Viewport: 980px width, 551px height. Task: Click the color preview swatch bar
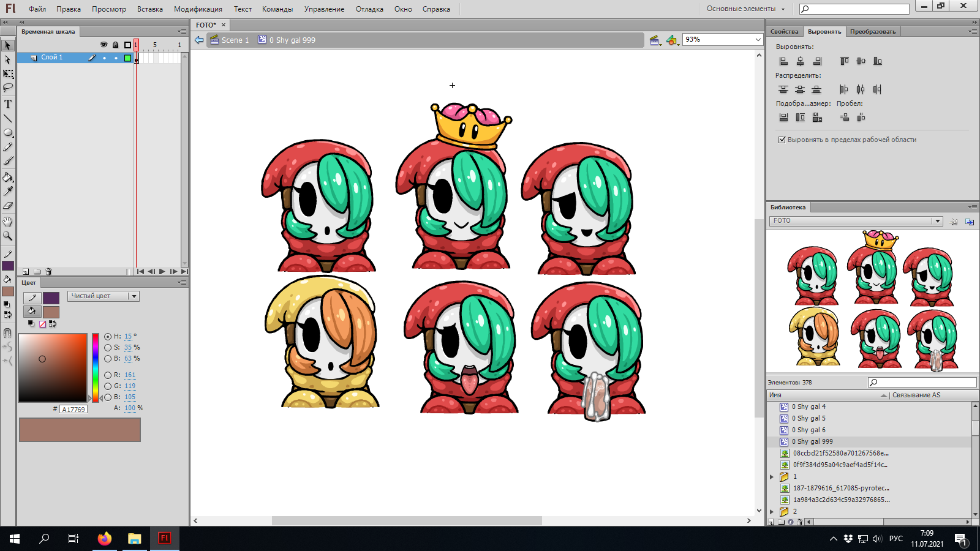click(x=80, y=430)
